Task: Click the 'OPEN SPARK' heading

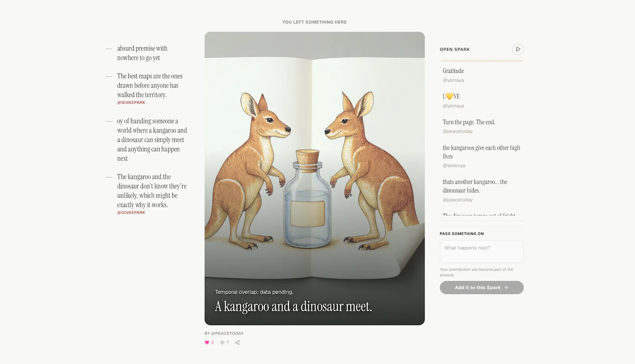Action: 454,50
